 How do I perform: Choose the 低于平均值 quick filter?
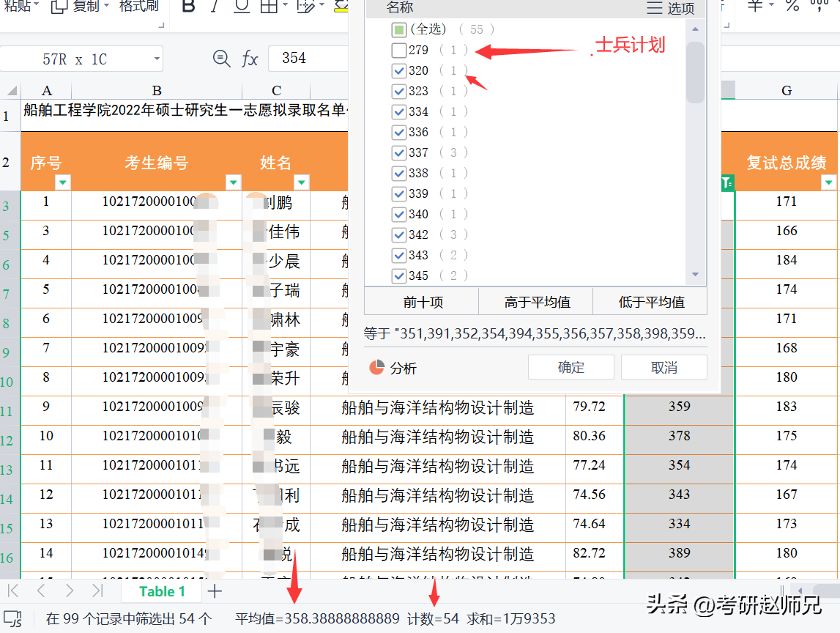point(651,302)
